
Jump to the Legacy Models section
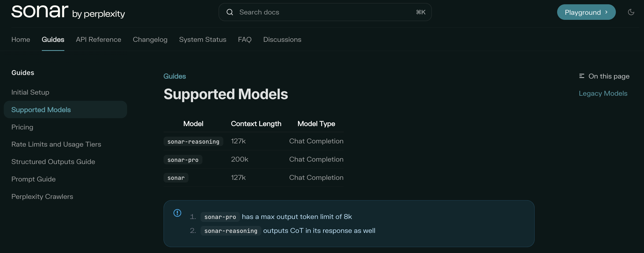(x=603, y=93)
